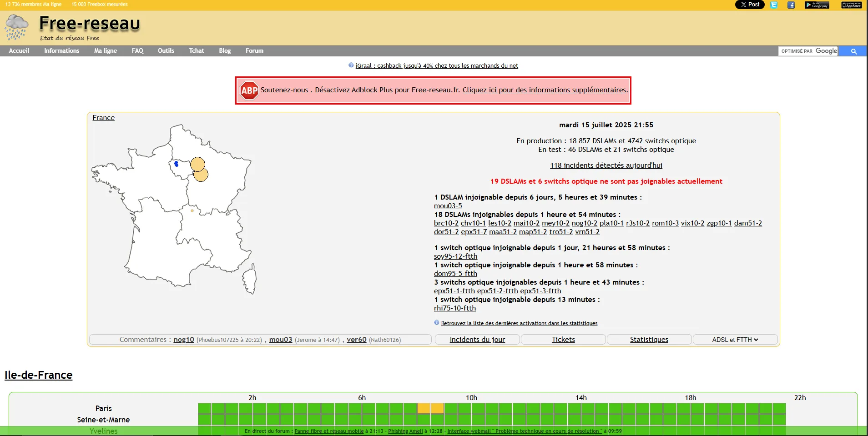The height and width of the screenshot is (436, 868).
Task: Open the Facebook icon link
Action: (x=791, y=5)
